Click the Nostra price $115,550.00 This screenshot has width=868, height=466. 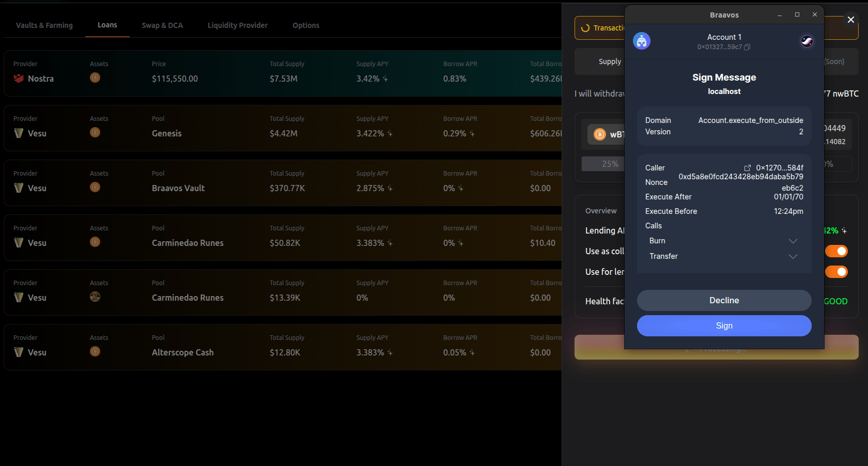(175, 79)
